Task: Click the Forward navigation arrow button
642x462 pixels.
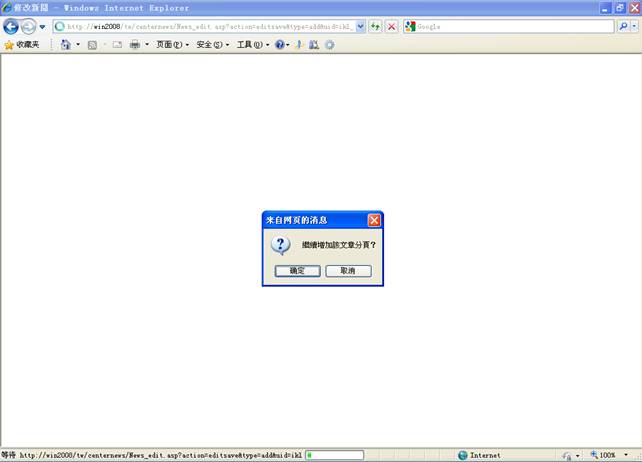Action: click(28, 26)
